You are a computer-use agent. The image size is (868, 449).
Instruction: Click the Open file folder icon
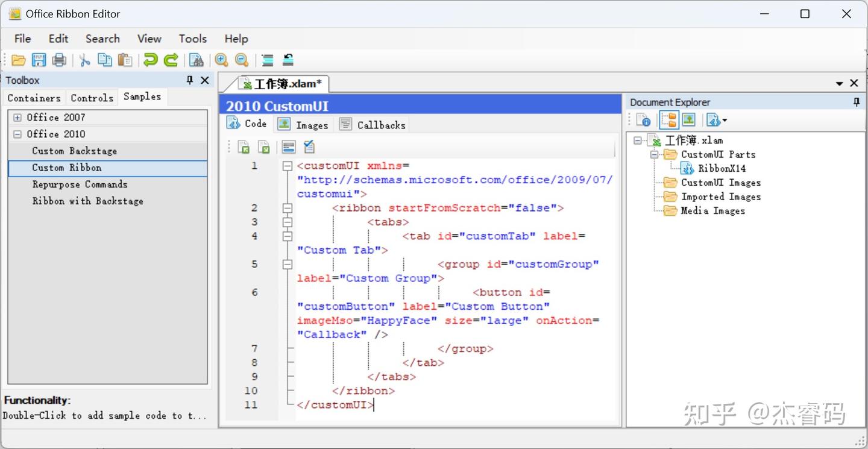[19, 60]
